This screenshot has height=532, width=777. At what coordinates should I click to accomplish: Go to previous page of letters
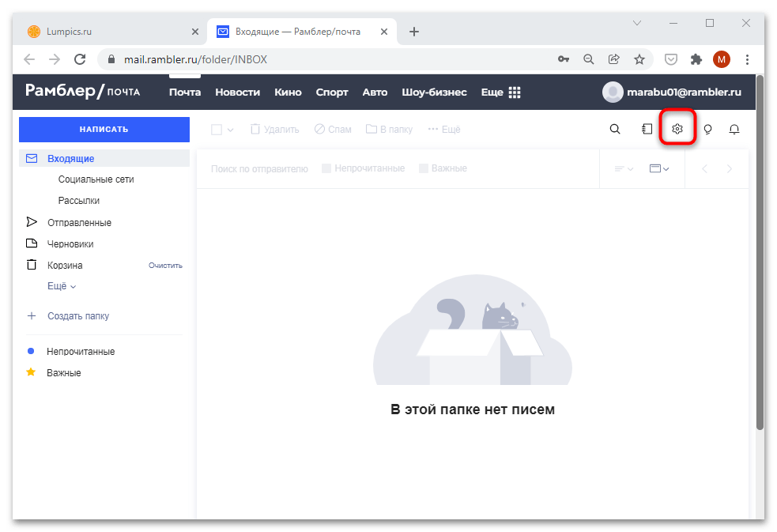click(704, 169)
